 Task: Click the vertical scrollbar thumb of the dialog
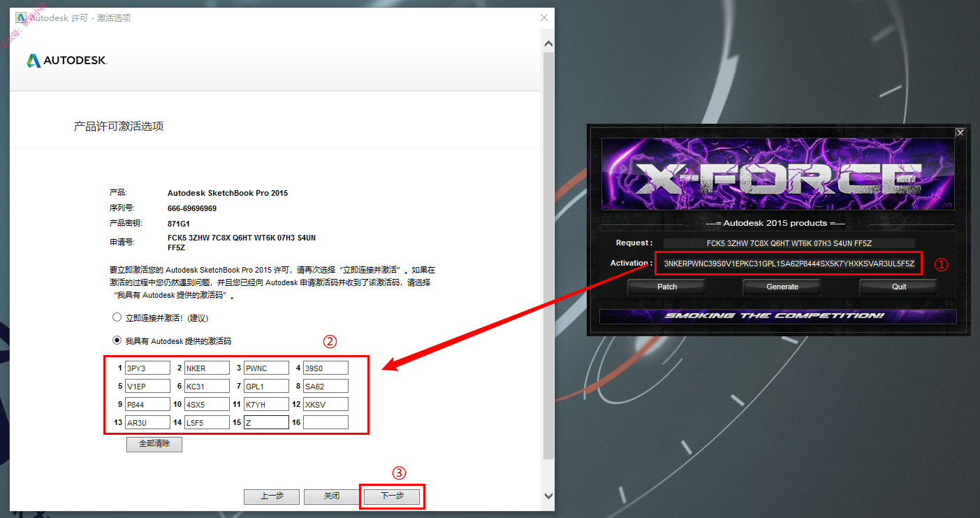point(548,255)
